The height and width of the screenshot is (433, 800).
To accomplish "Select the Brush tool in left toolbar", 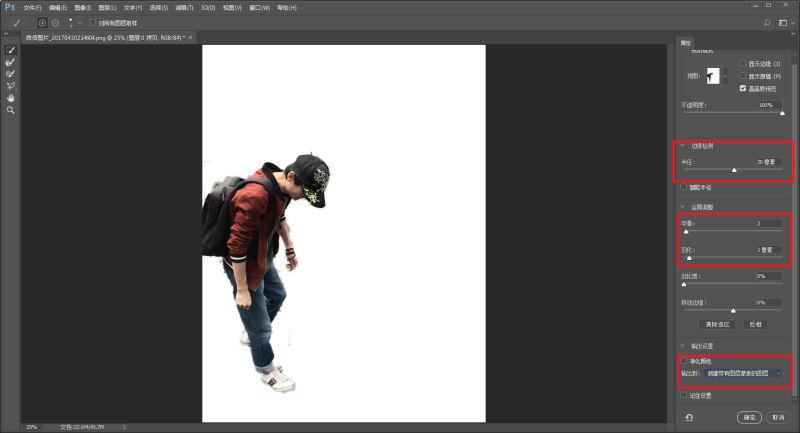I will click(11, 73).
